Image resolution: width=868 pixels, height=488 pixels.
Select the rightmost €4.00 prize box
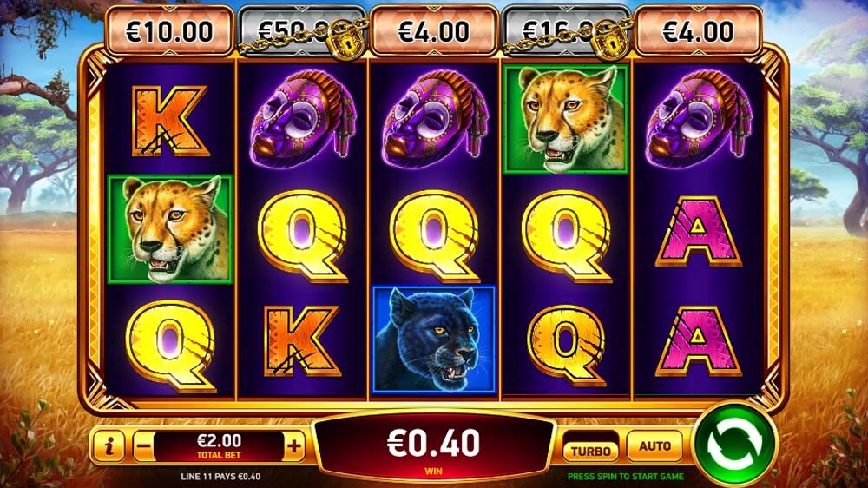pos(699,31)
